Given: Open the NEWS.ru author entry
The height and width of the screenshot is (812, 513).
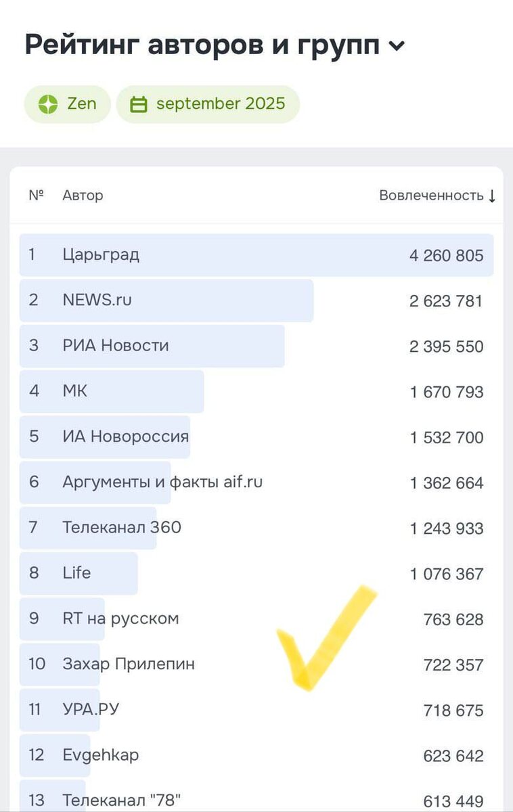Looking at the screenshot, I should (x=256, y=300).
